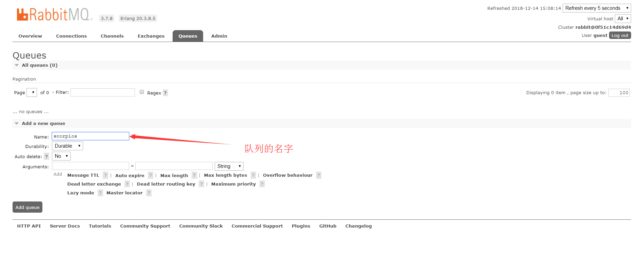Open help icon next to Regex
Viewport: 644px width, 257px height.
pyautogui.click(x=165, y=93)
